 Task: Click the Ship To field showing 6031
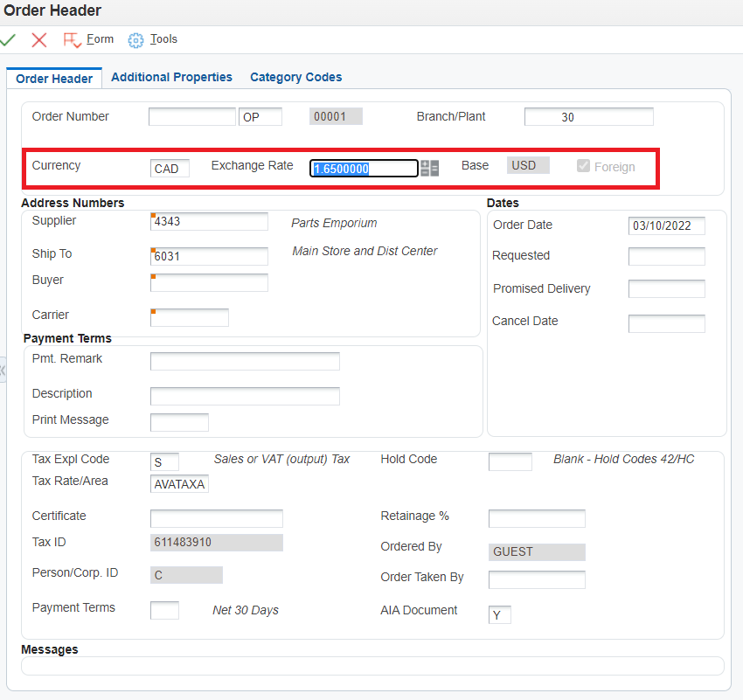[209, 256]
